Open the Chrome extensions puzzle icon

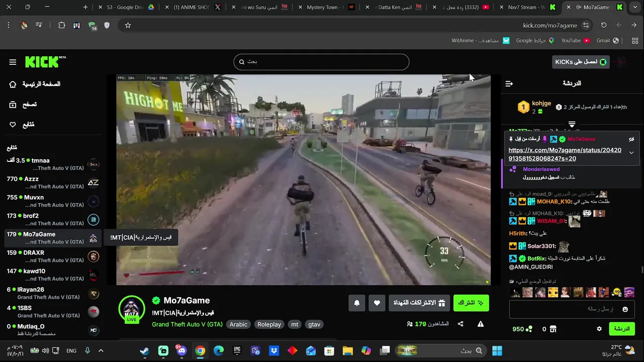(x=61, y=25)
